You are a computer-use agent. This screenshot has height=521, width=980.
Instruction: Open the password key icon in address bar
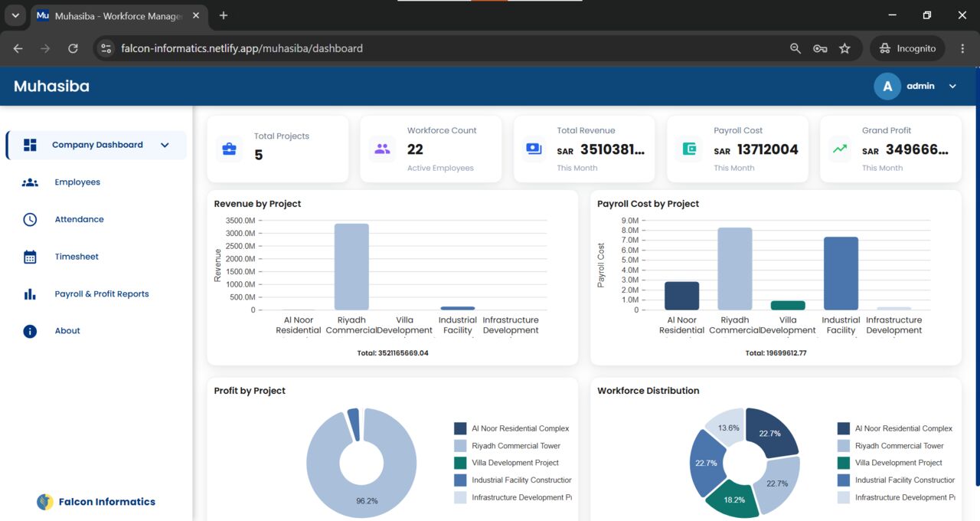820,48
